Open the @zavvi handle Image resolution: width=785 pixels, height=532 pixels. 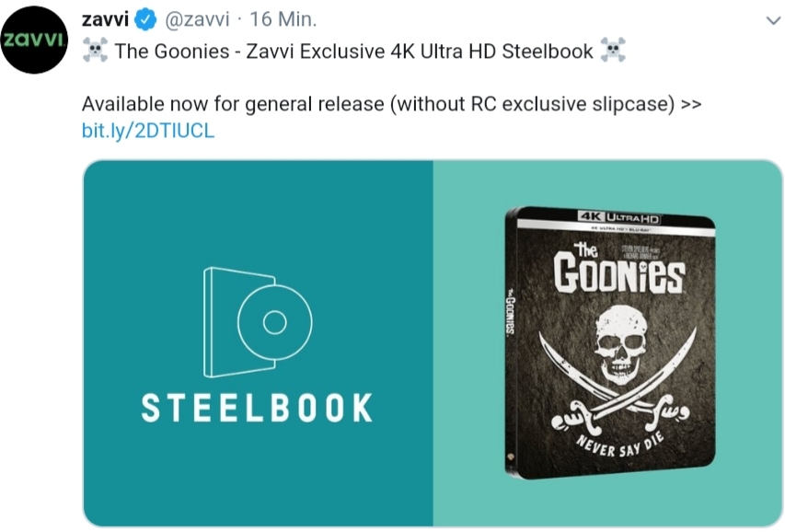pos(197,20)
